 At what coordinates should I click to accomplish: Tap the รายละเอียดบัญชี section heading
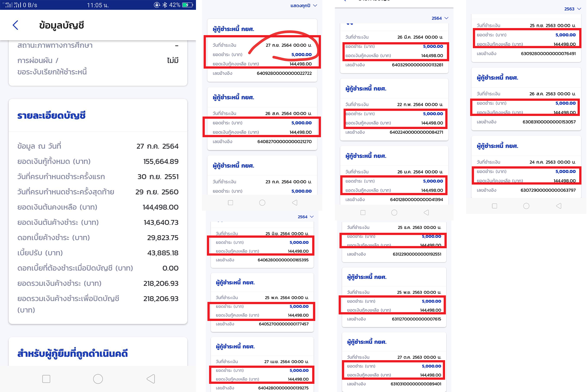tap(51, 116)
